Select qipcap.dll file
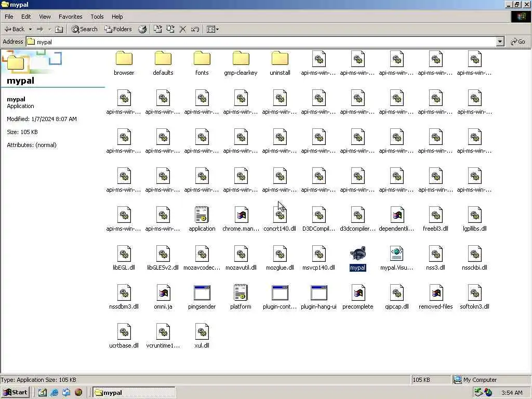Viewport: 532px width, 399px height. 396,297
